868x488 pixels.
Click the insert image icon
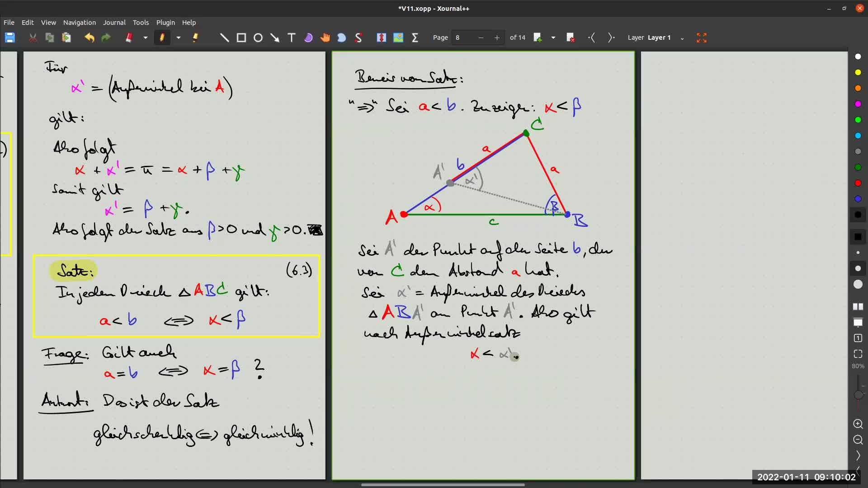[398, 38]
